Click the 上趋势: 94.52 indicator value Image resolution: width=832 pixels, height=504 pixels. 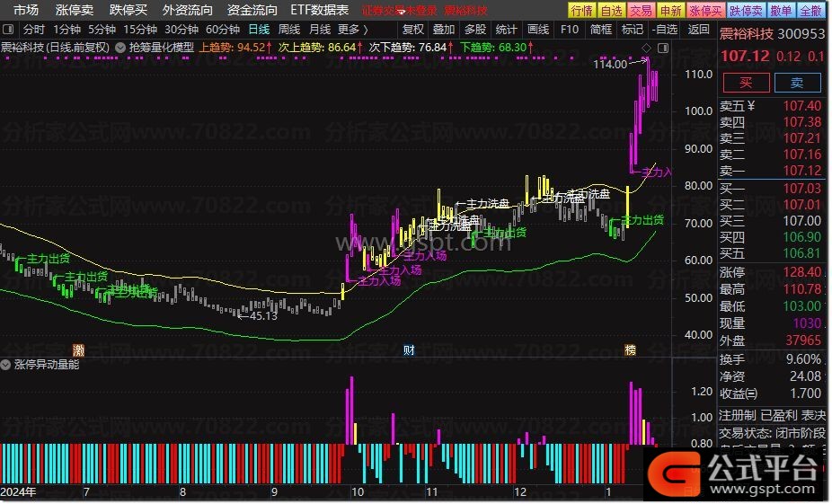pyautogui.click(x=235, y=48)
